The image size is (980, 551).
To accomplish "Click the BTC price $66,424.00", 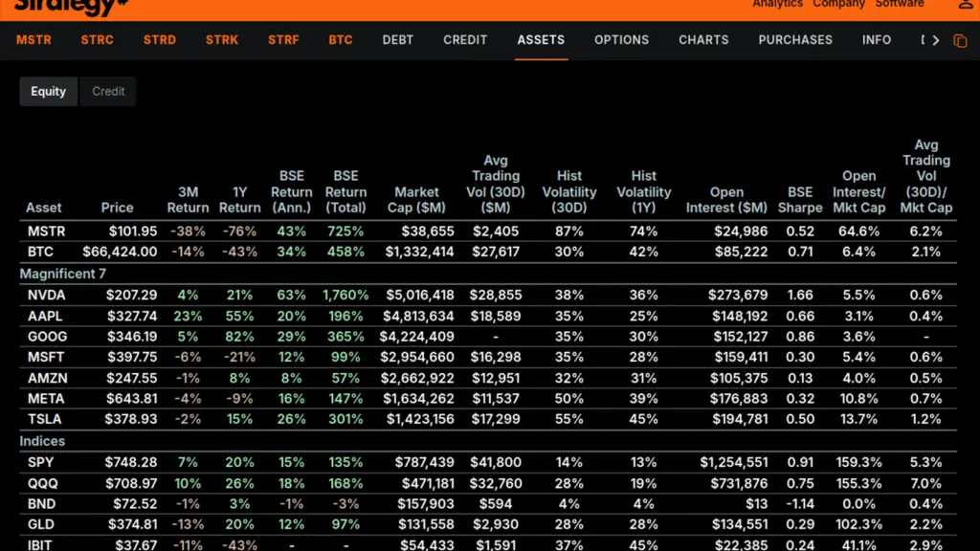I will (120, 252).
